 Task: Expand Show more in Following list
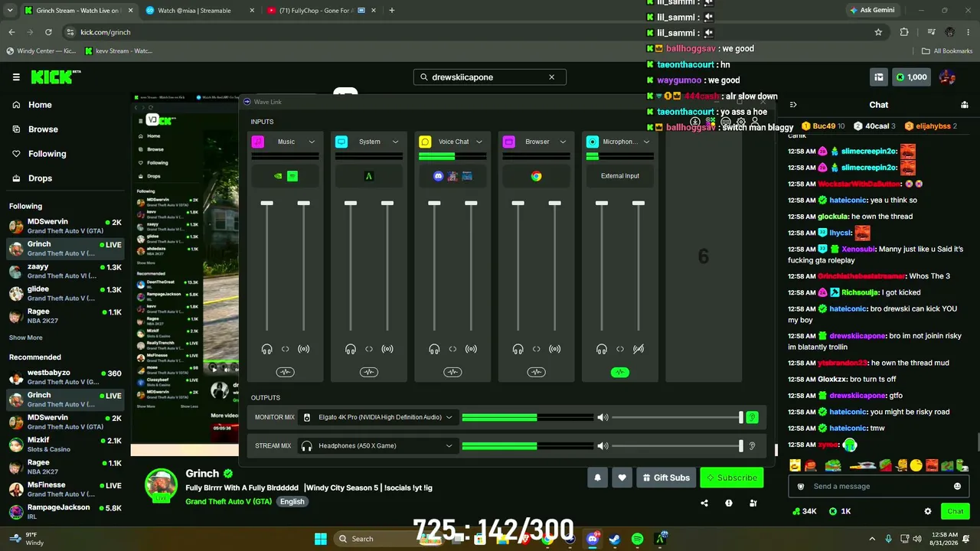[26, 337]
